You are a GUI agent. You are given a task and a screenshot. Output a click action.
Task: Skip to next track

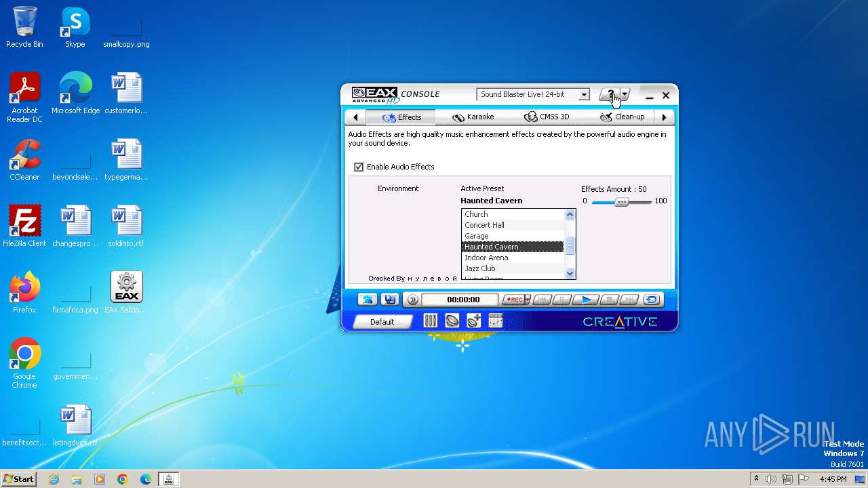pos(630,300)
